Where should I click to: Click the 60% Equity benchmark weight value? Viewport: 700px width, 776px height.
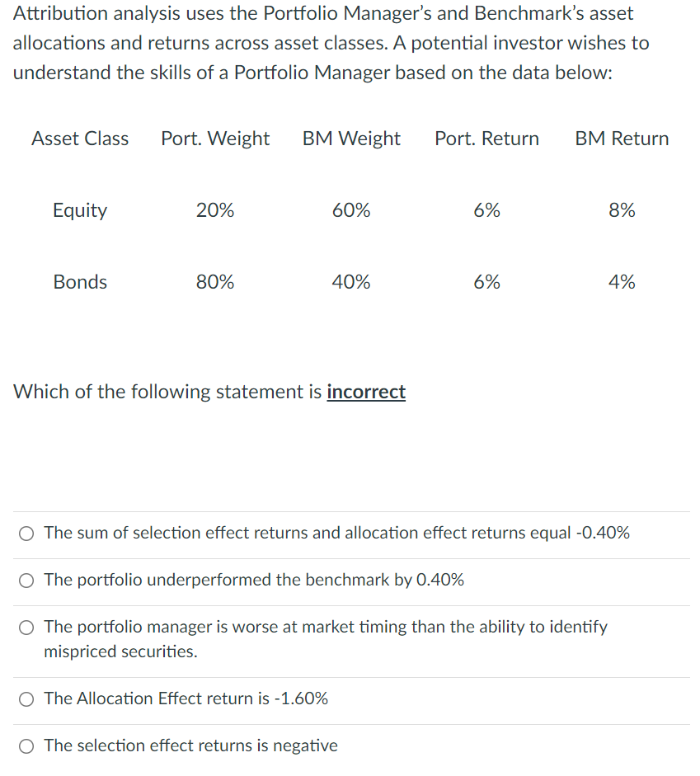(x=350, y=210)
